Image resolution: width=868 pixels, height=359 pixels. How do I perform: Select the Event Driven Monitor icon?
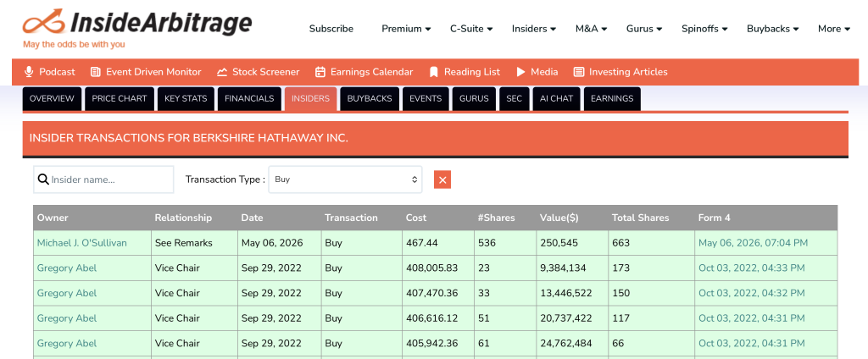96,72
